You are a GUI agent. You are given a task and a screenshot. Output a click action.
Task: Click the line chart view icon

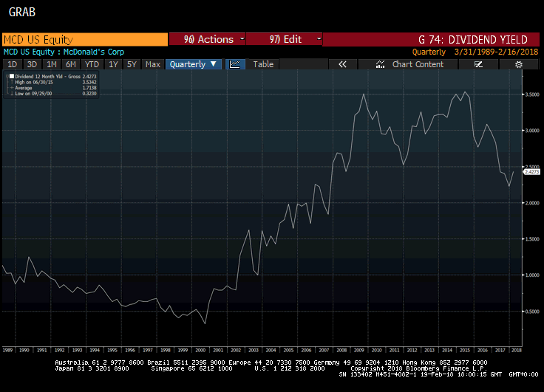pos(235,64)
